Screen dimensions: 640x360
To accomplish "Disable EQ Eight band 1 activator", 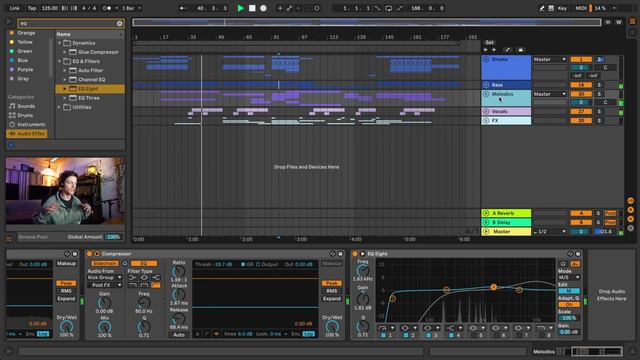I will [x=383, y=335].
